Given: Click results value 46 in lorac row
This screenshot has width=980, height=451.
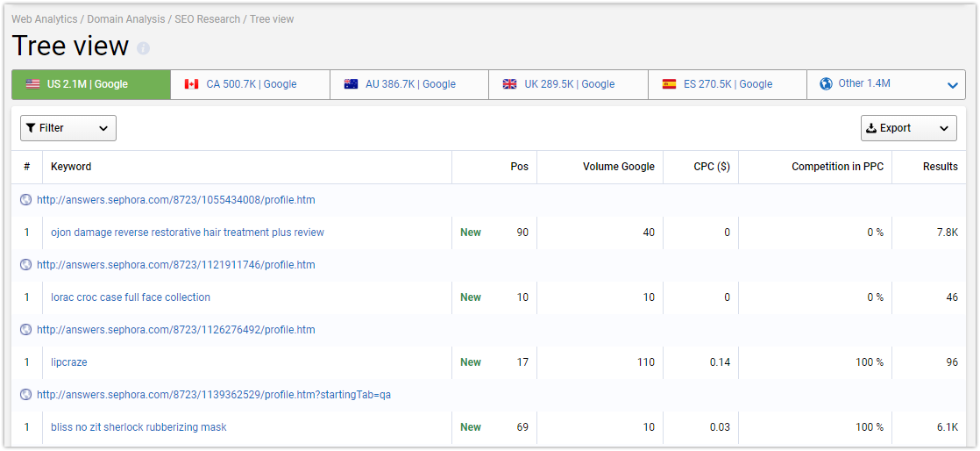Looking at the screenshot, I should point(953,297).
